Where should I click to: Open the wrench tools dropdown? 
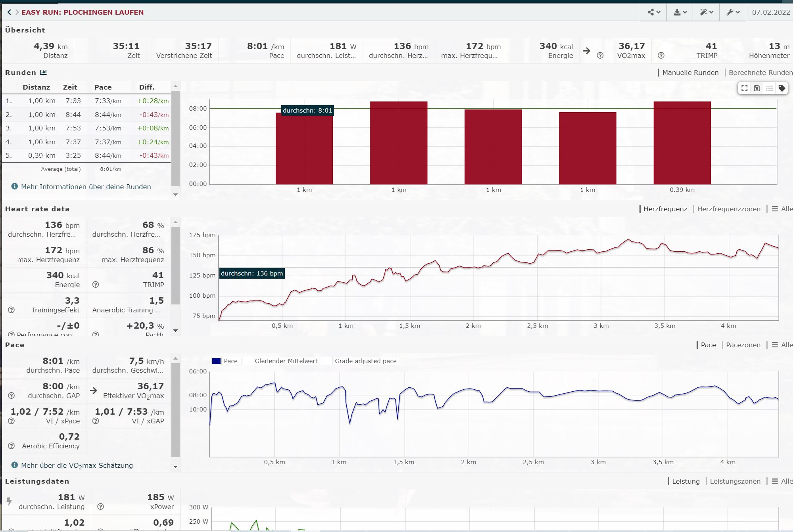point(733,12)
